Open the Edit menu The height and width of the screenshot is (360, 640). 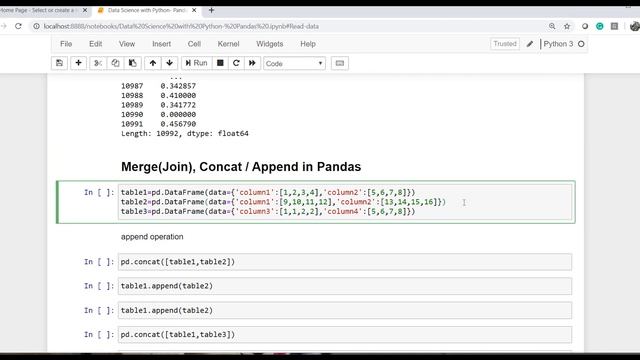(96, 44)
